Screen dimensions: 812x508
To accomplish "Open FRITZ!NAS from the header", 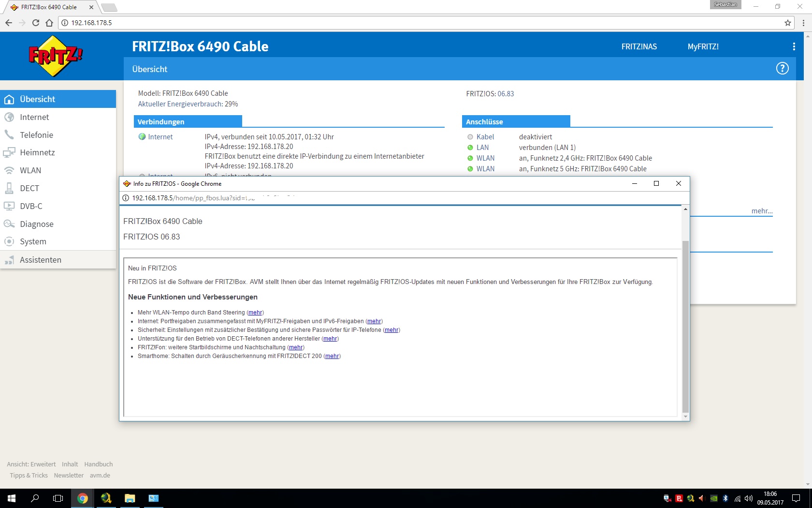I will [x=639, y=46].
